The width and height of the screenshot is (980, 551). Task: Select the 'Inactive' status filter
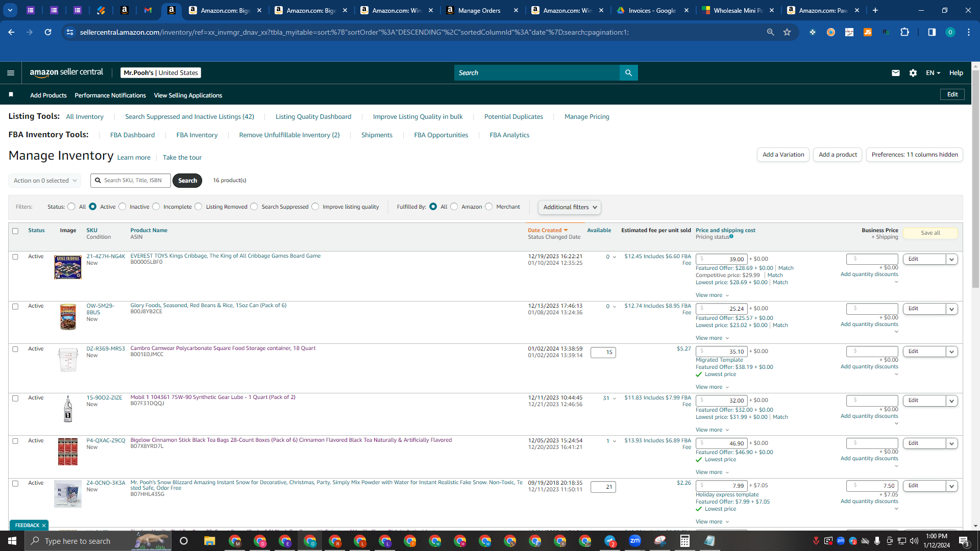click(x=122, y=207)
